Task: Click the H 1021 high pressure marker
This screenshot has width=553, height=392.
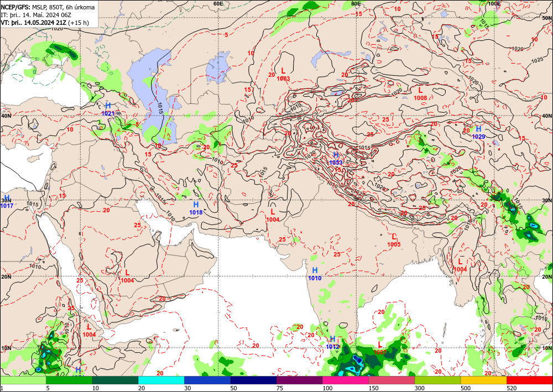Action: 108,109
